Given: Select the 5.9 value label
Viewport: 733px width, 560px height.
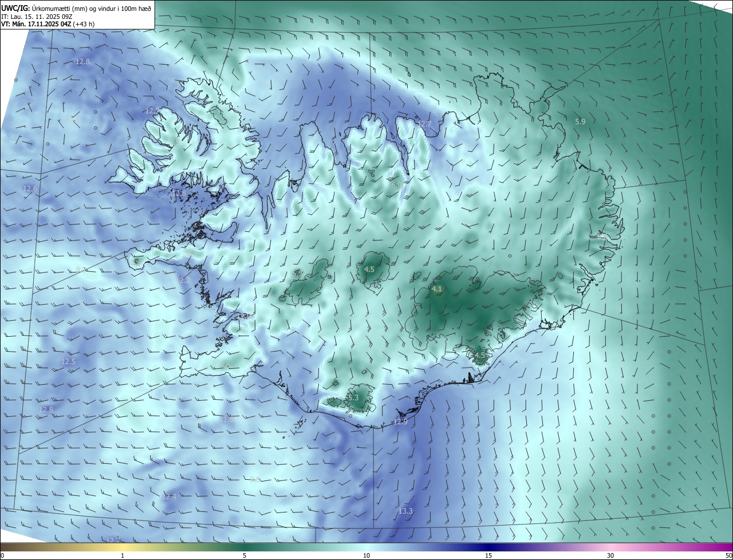Looking at the screenshot, I should [x=580, y=121].
